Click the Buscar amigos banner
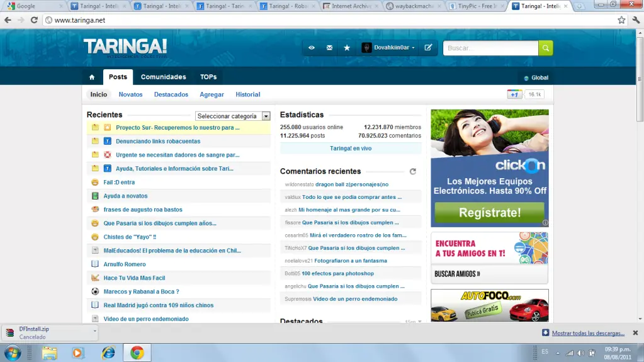Image resolution: width=644 pixels, height=362 pixels. [490, 257]
